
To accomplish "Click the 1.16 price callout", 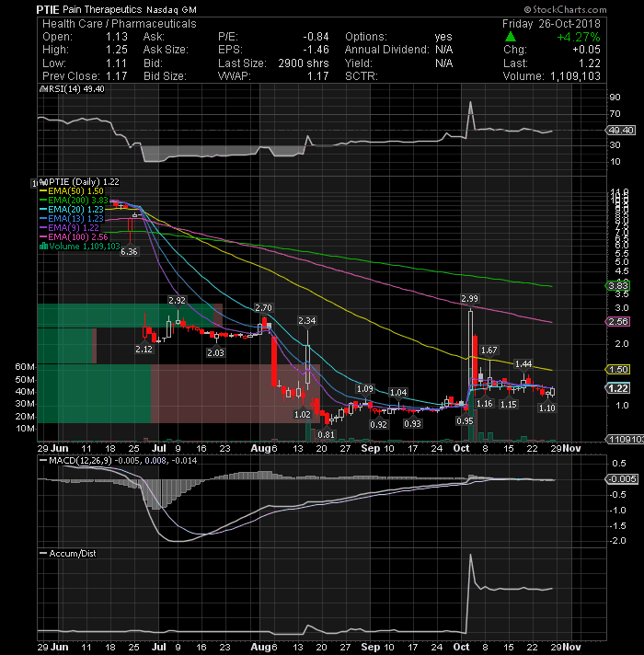I will 485,404.
